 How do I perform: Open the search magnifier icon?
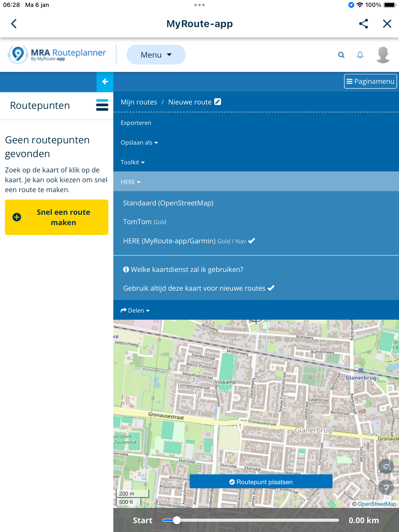coord(341,55)
